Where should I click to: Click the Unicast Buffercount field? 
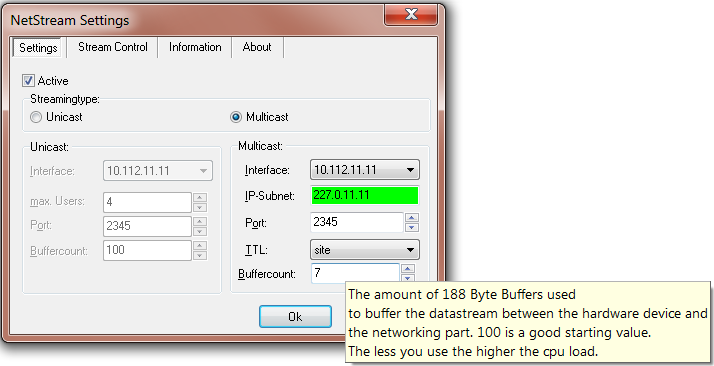[x=147, y=250]
